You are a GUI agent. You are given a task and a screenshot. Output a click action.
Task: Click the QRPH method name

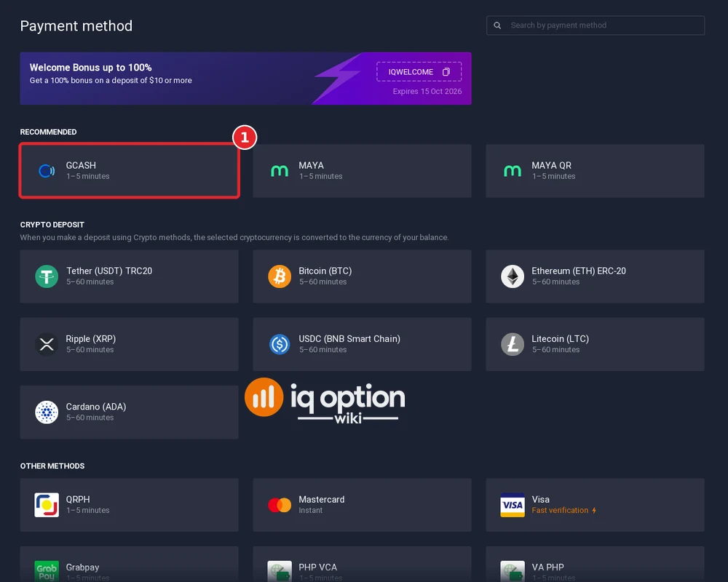point(78,499)
